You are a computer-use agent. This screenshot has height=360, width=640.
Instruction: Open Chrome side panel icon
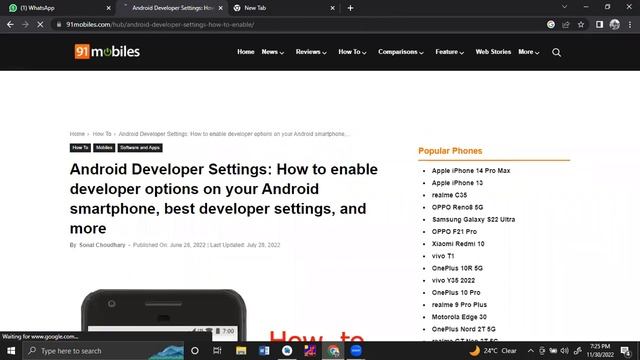point(599,24)
